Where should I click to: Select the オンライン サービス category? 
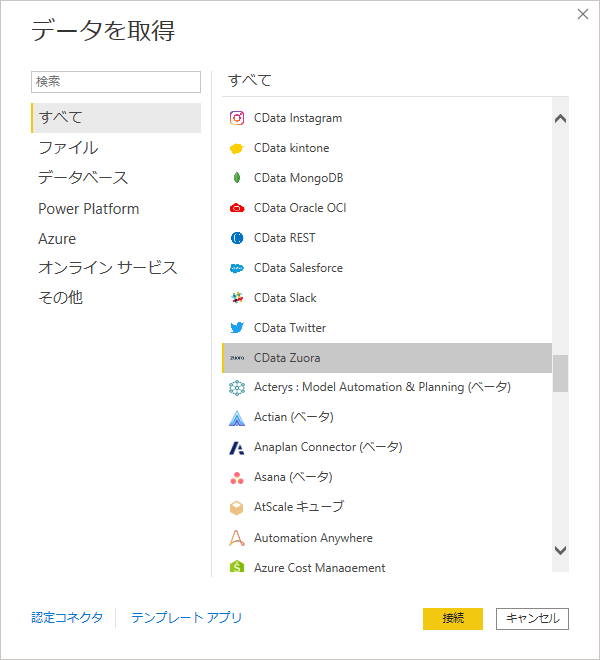coord(108,268)
